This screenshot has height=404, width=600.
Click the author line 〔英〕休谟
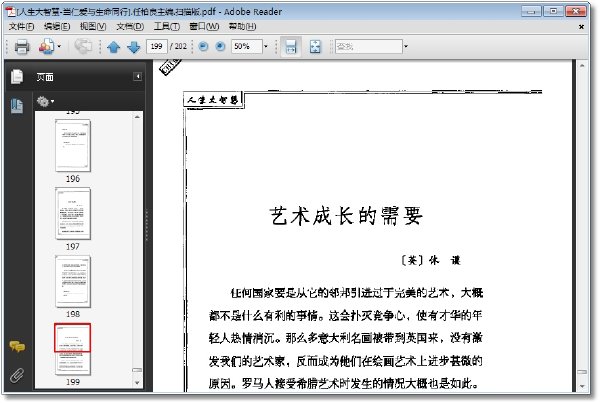[x=431, y=261]
